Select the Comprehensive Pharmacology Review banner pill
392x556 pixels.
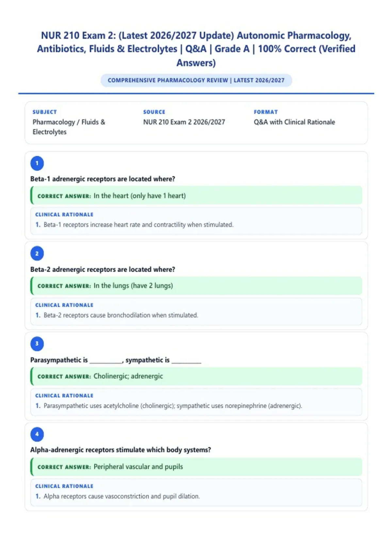pos(196,80)
